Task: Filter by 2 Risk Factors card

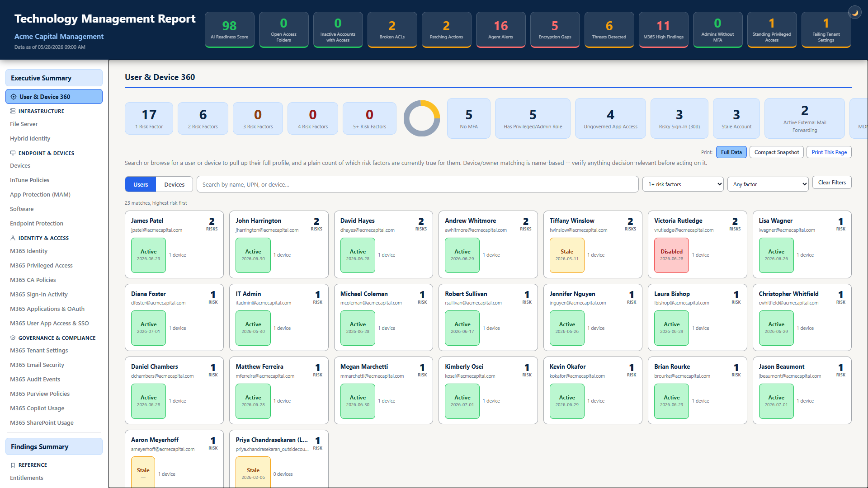Action: pos(203,118)
